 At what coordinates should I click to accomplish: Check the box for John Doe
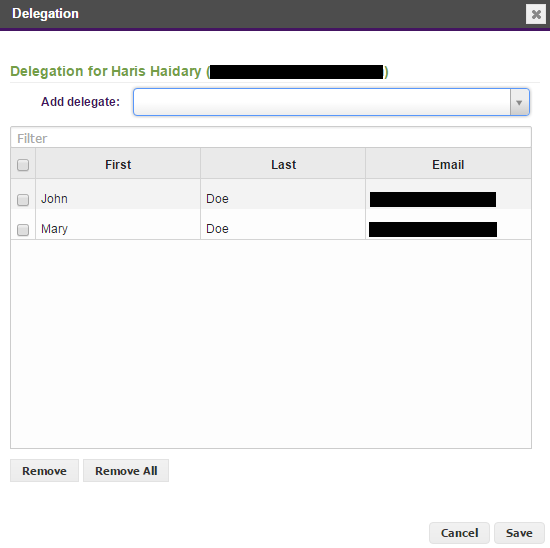coord(23,200)
